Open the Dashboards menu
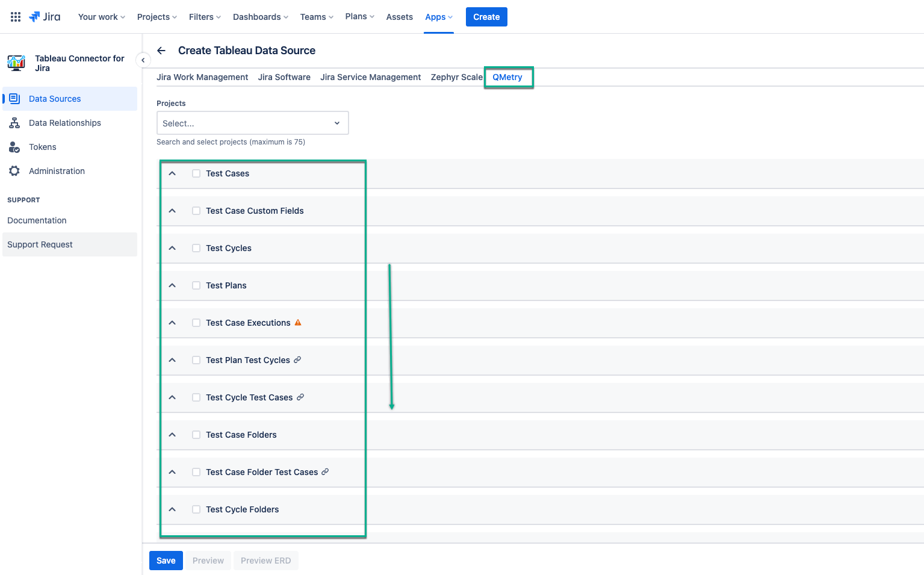The width and height of the screenshot is (924, 575). (260, 17)
